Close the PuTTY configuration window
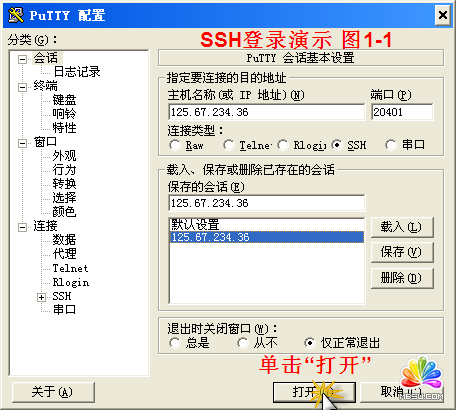 443,15
